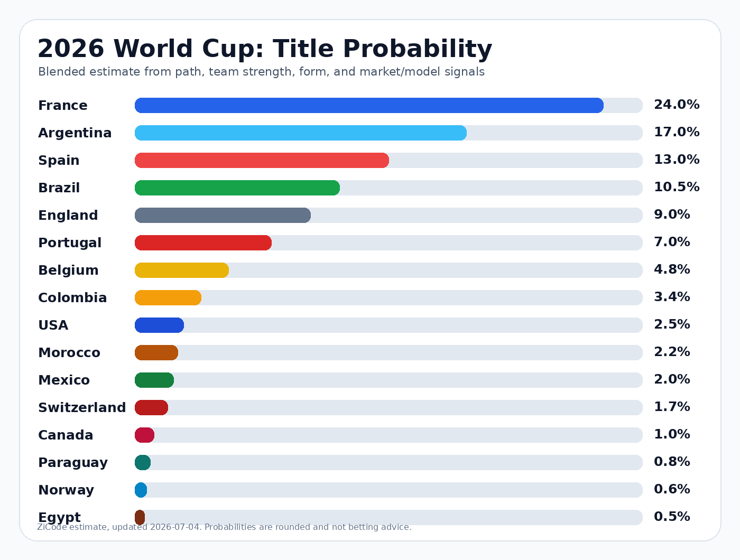
Task: Click the 24.0% France value
Action: (x=677, y=105)
